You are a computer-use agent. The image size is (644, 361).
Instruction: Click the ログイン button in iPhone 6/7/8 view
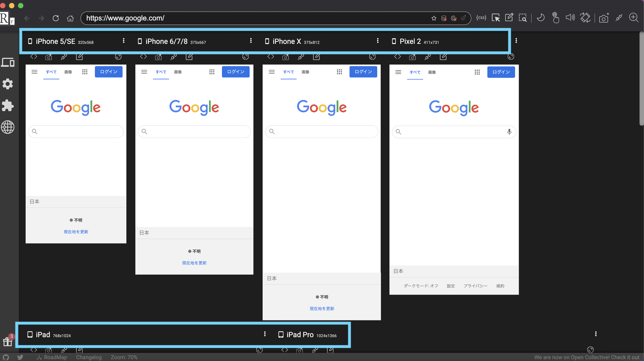point(236,72)
